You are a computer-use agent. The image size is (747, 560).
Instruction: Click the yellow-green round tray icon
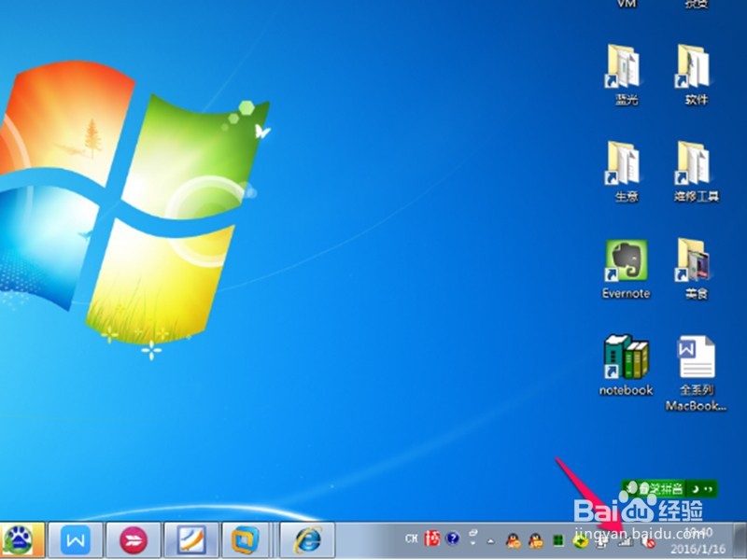pos(580,541)
